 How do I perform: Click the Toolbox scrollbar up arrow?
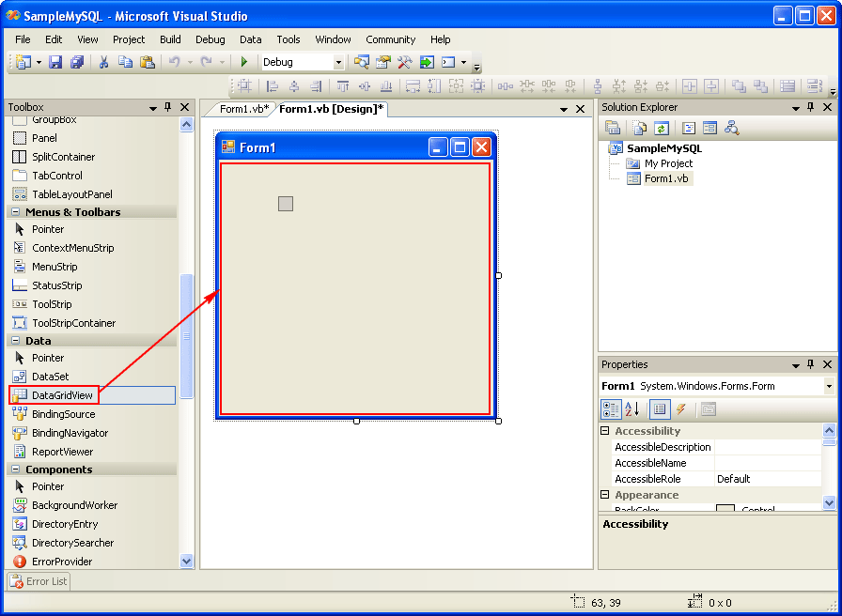[186, 125]
